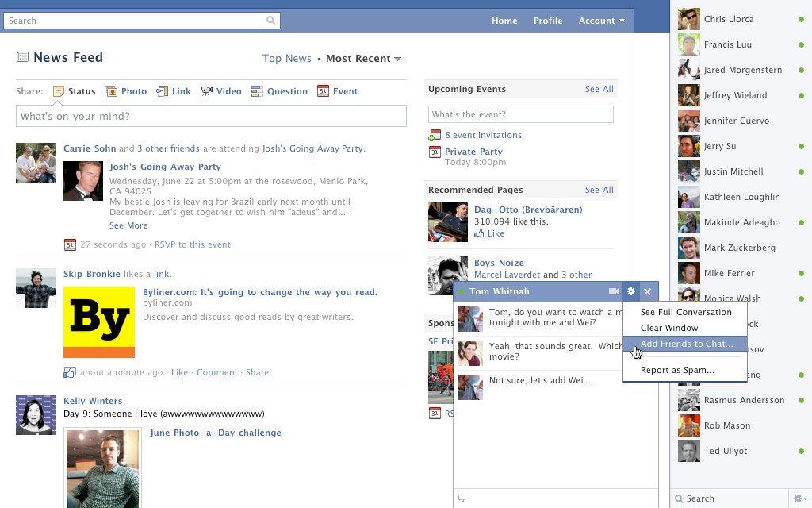
Task: Expand the Account dropdown menu
Action: pos(602,21)
